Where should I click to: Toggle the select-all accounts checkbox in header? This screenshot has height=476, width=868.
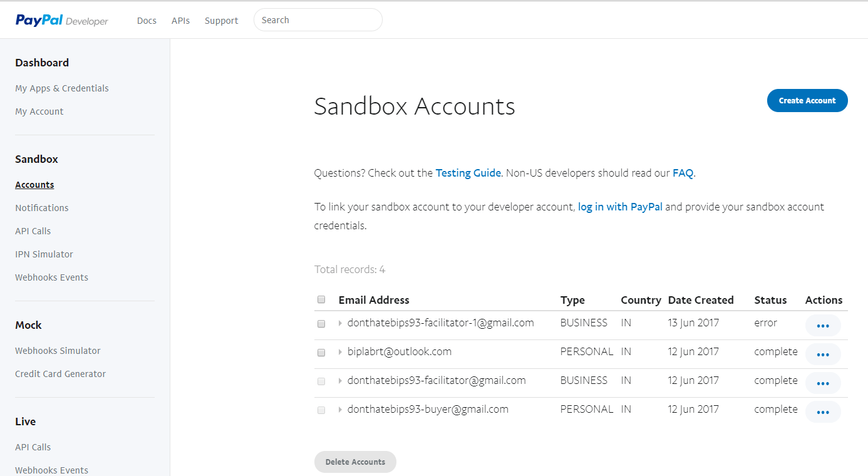tap(321, 299)
